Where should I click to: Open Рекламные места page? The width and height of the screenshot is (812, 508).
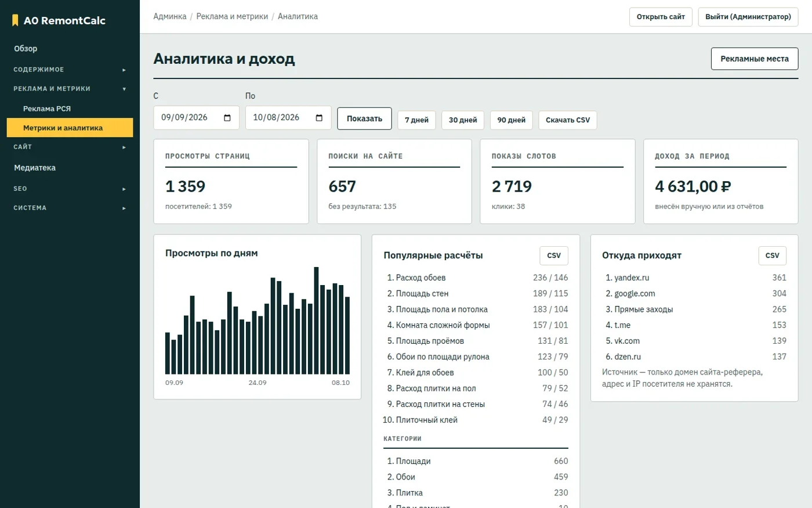(x=755, y=59)
